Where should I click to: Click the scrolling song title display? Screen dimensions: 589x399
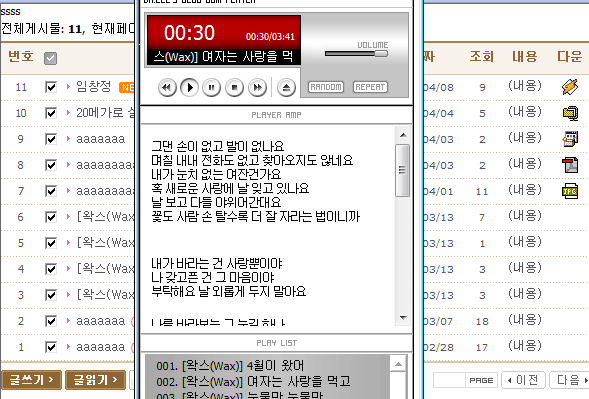(x=224, y=57)
